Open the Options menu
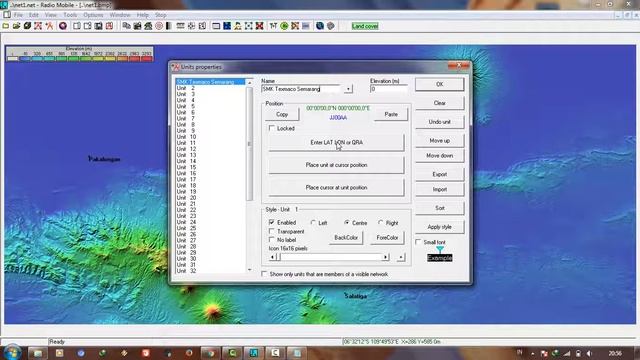Screen dimensions: 640x360 [93, 15]
